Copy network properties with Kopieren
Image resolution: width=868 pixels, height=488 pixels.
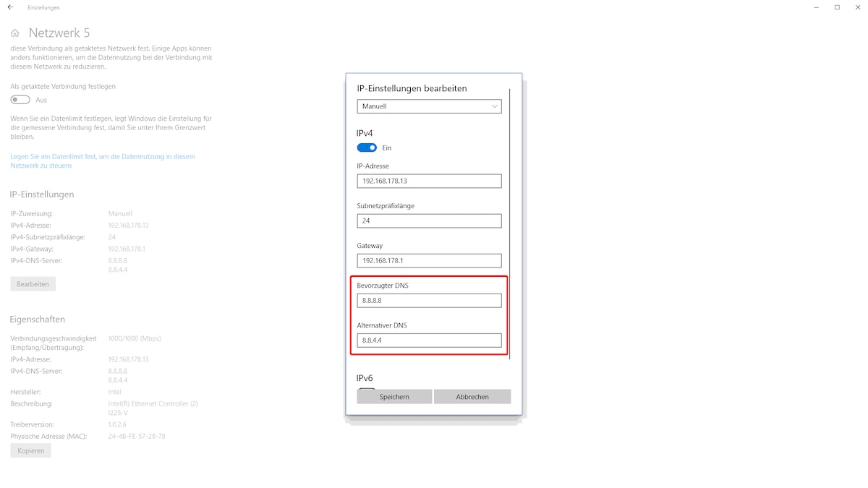30,450
